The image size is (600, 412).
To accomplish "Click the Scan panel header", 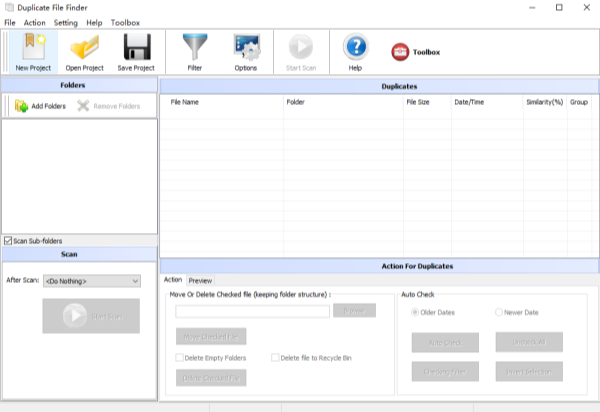I will tap(79, 254).
